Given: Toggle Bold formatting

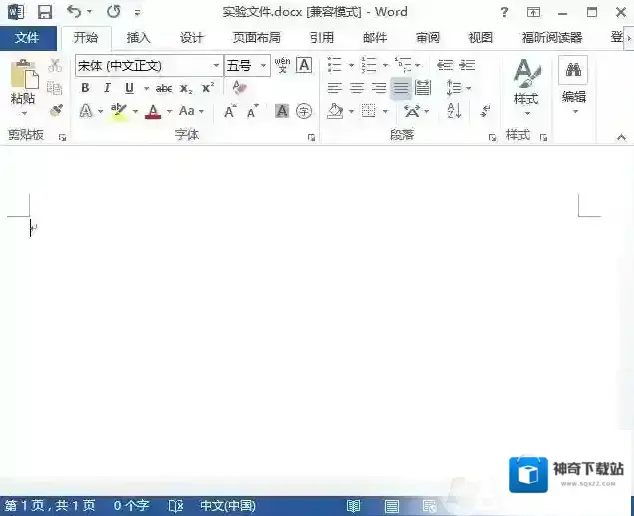Looking at the screenshot, I should 85,88.
